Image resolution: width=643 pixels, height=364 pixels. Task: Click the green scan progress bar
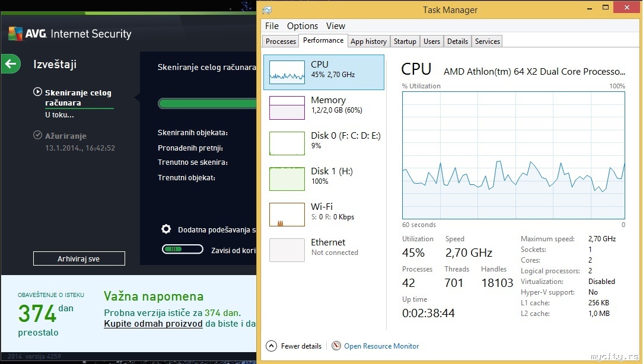[x=206, y=104]
